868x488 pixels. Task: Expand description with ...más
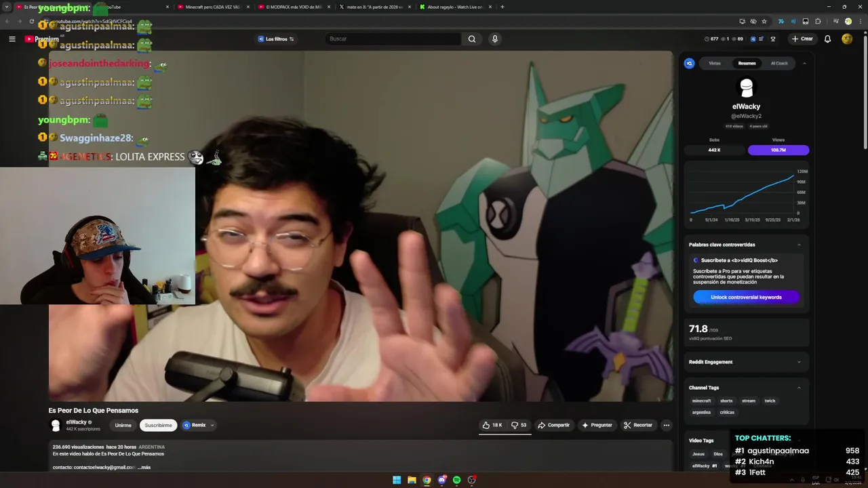click(x=144, y=467)
